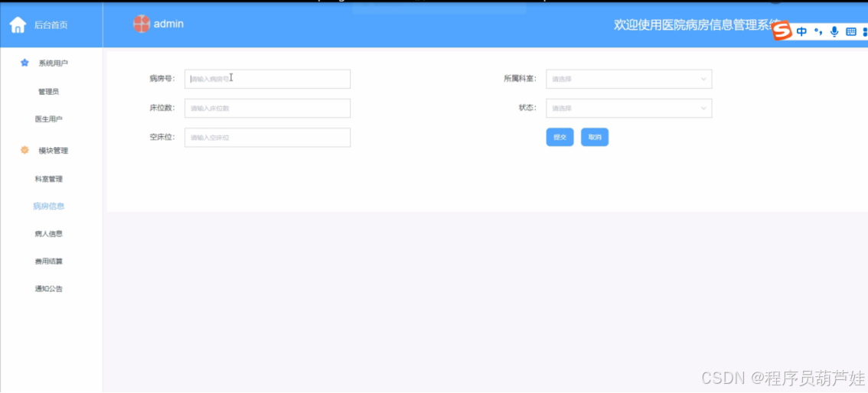Select 病房信息 in the sidebar
This screenshot has height=393, width=868.
(49, 206)
